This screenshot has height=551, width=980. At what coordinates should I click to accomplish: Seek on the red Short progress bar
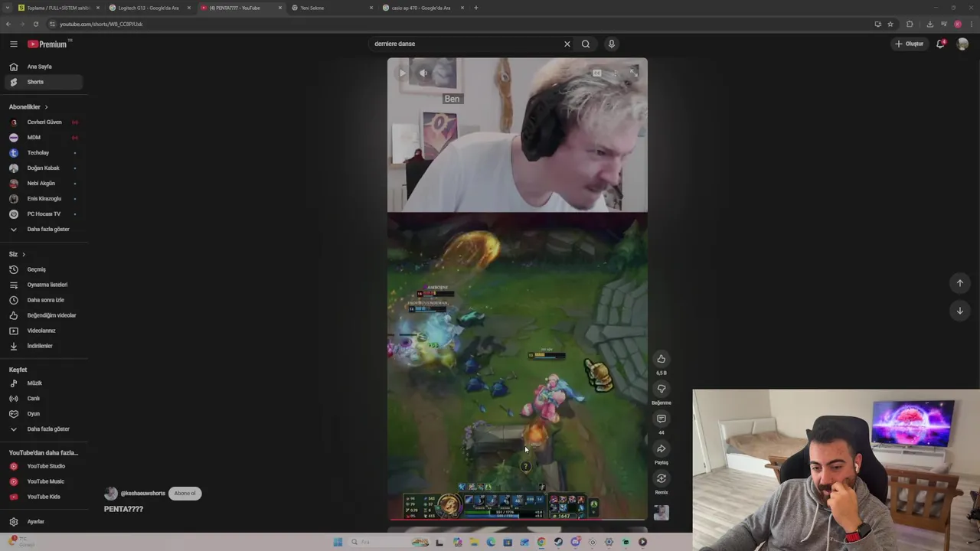pos(518,520)
